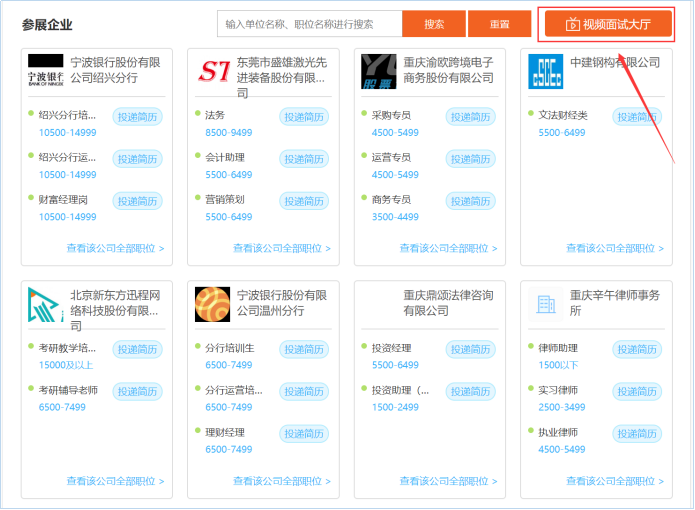Submit resume for the 文法财经类 position
695x510 pixels.
(x=637, y=117)
